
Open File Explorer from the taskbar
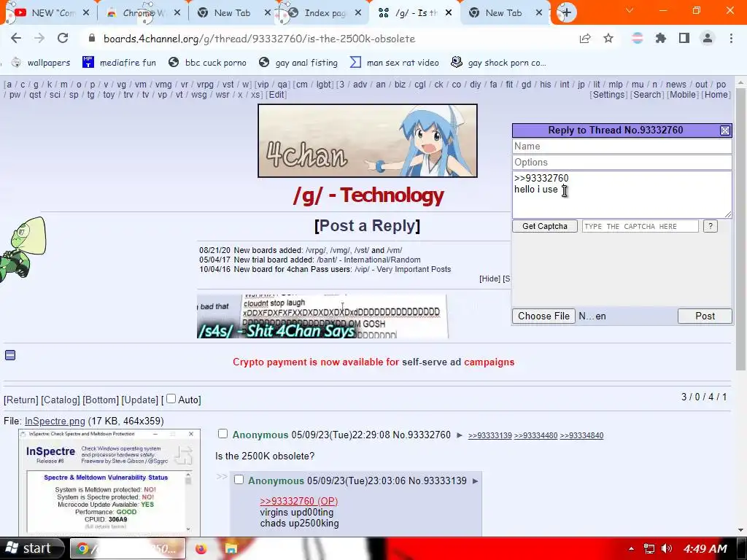pyautogui.click(x=231, y=549)
